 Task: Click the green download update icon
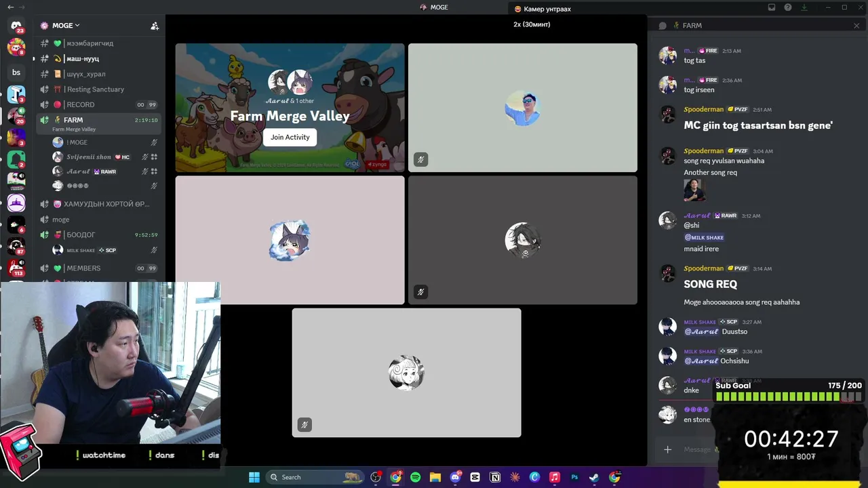tap(804, 7)
